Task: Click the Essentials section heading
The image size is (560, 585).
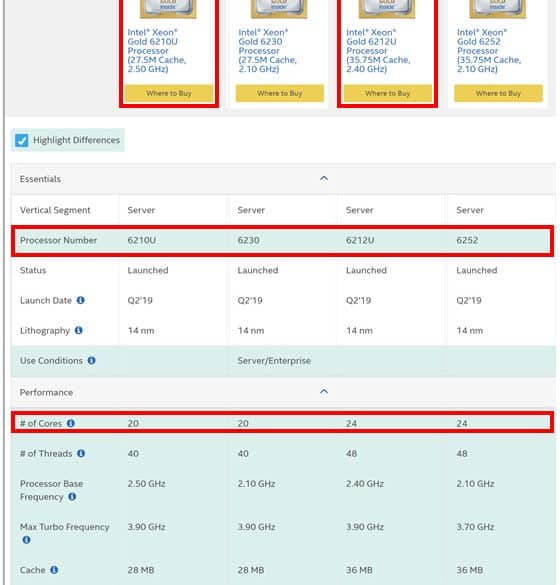Action: [40, 179]
